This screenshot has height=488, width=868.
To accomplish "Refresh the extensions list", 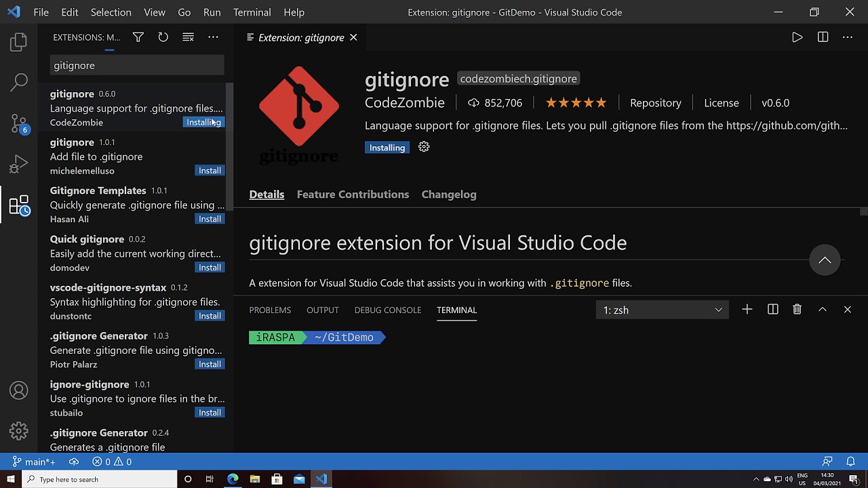I will (x=163, y=37).
